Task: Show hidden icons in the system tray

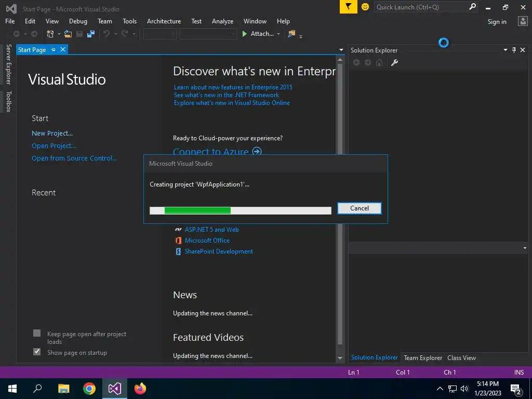Action: click(x=440, y=389)
